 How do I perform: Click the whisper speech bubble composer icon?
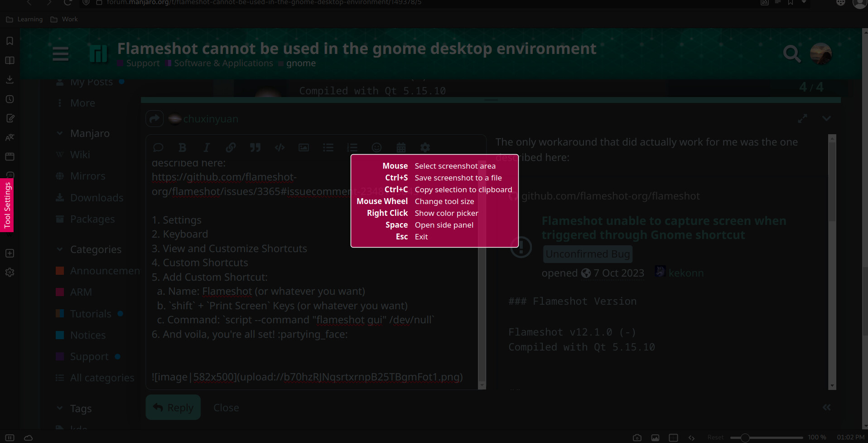pyautogui.click(x=158, y=147)
